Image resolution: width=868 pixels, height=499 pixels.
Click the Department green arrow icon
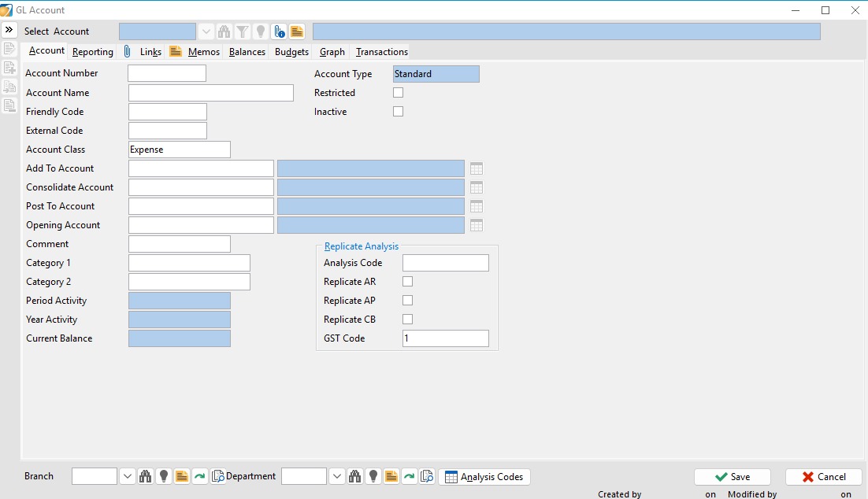(x=409, y=476)
